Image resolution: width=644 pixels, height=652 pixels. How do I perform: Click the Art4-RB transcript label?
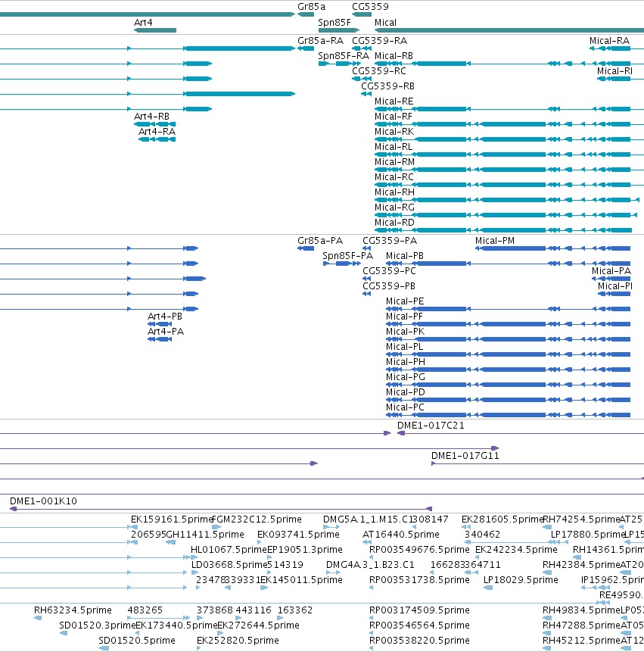pyautogui.click(x=151, y=117)
